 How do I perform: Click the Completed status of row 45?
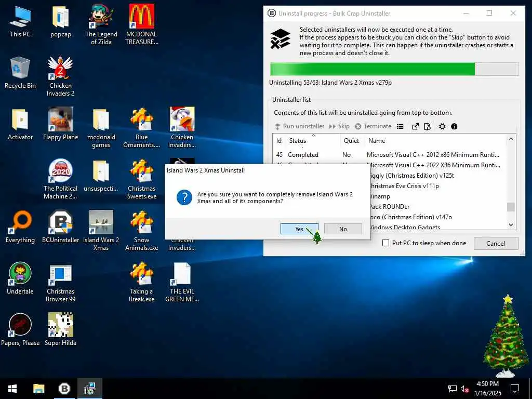[303, 155]
